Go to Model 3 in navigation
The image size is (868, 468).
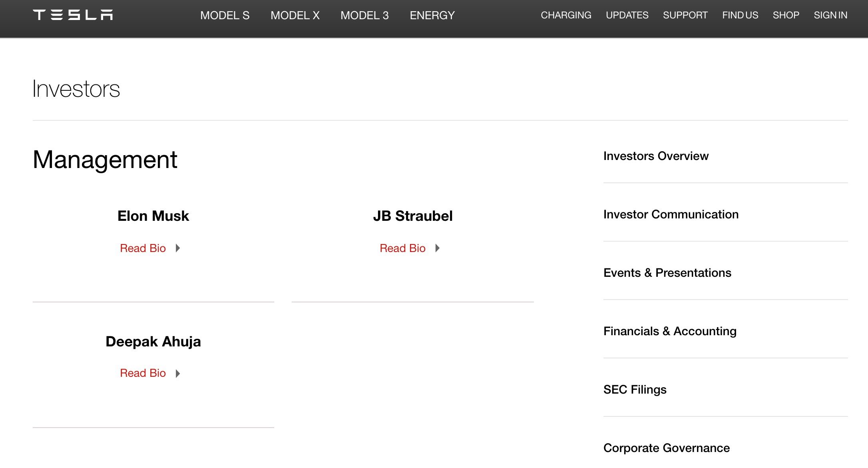point(364,16)
